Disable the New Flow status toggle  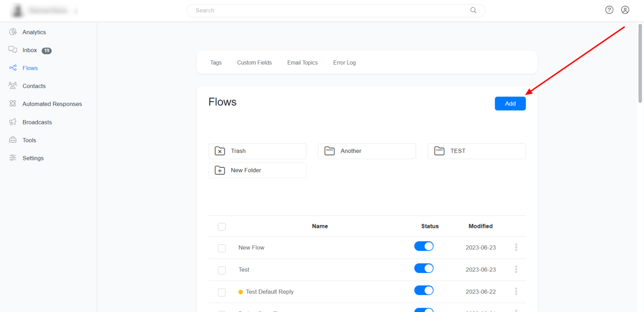coord(423,246)
